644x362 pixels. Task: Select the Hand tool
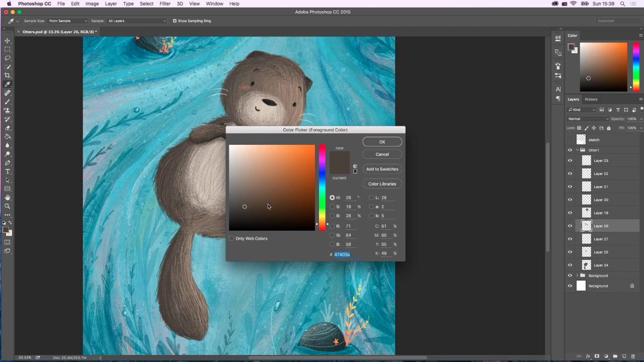(x=8, y=198)
